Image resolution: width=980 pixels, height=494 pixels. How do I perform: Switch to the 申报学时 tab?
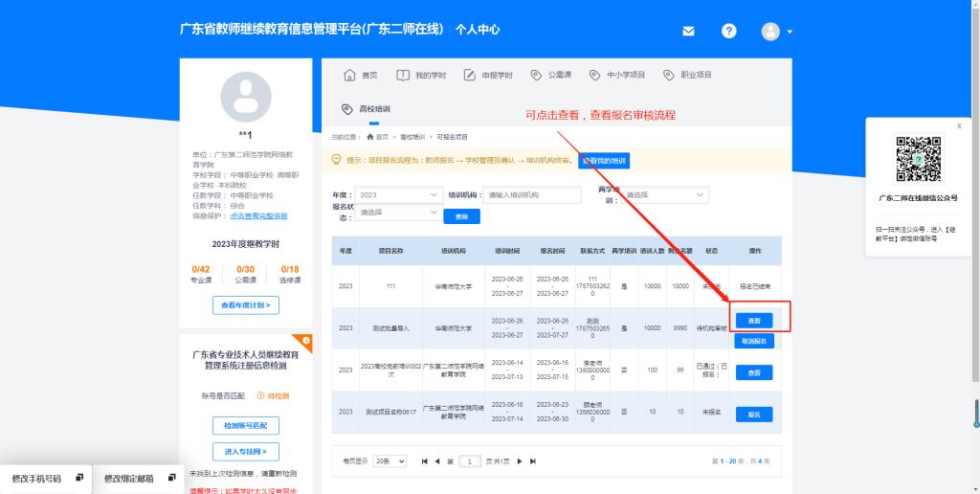tap(488, 75)
